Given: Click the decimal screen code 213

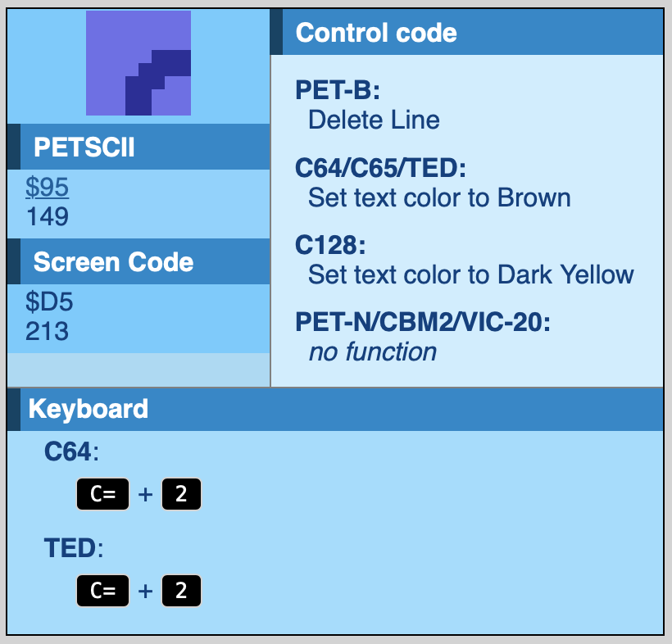Looking at the screenshot, I should tap(47, 332).
